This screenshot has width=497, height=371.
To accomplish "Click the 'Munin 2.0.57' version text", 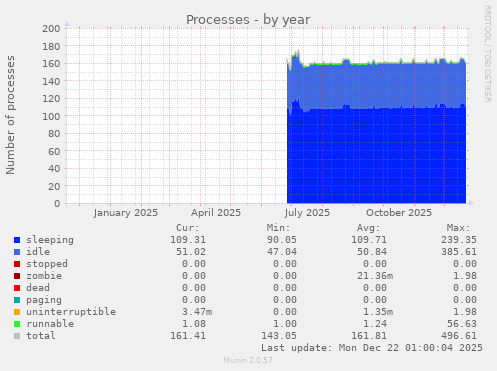I will pyautogui.click(x=248, y=360).
